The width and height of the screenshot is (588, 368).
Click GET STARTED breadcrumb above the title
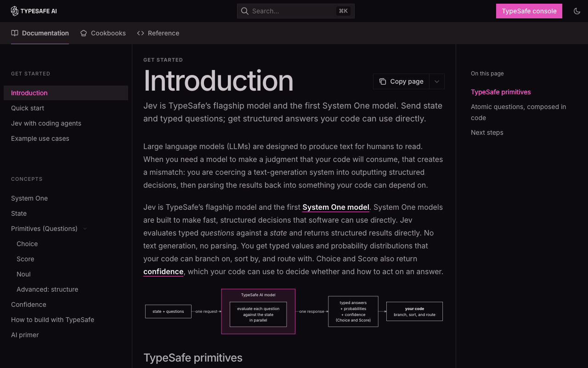coord(163,60)
